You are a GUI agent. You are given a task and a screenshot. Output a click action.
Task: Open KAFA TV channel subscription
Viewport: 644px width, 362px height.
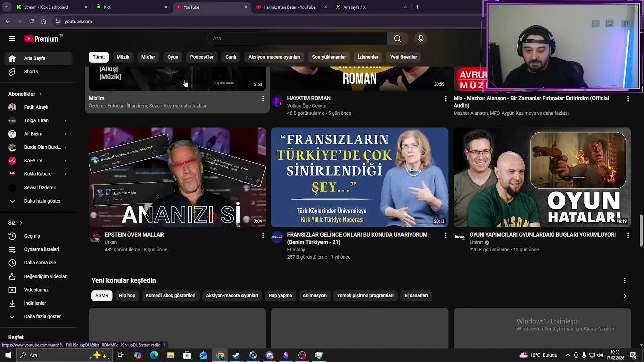(x=39, y=161)
